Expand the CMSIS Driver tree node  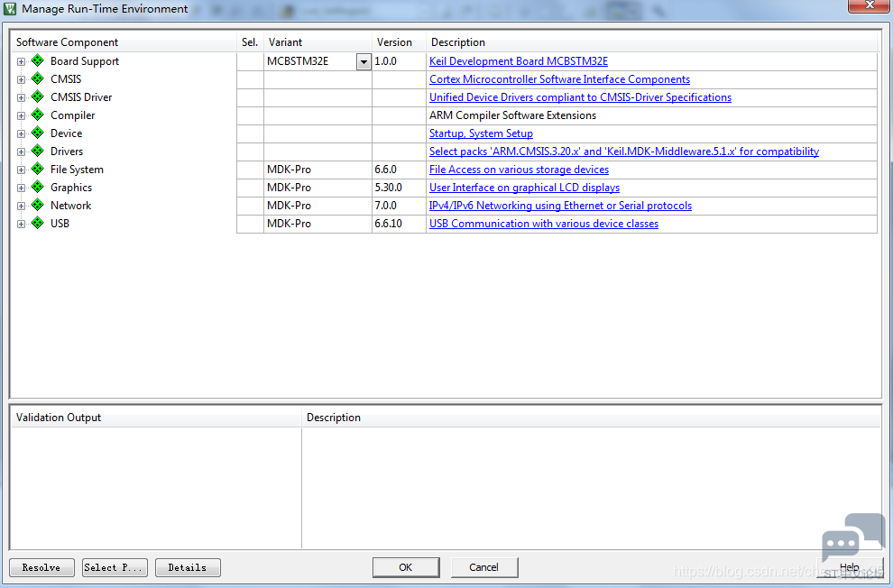click(21, 97)
